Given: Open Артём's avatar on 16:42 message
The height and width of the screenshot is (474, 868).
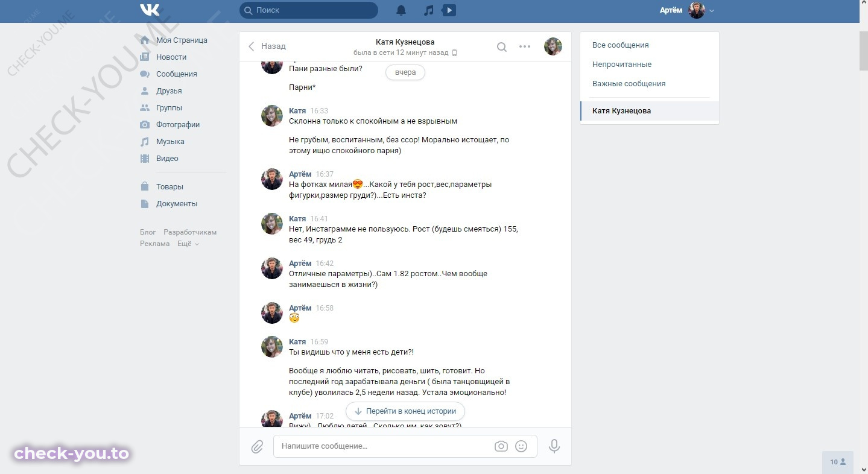Looking at the screenshot, I should point(272,268).
